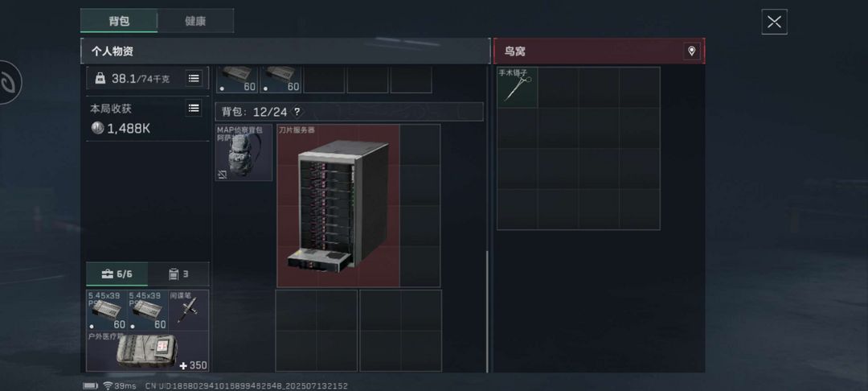Select the 刀片服务器 blade server item

(338, 205)
